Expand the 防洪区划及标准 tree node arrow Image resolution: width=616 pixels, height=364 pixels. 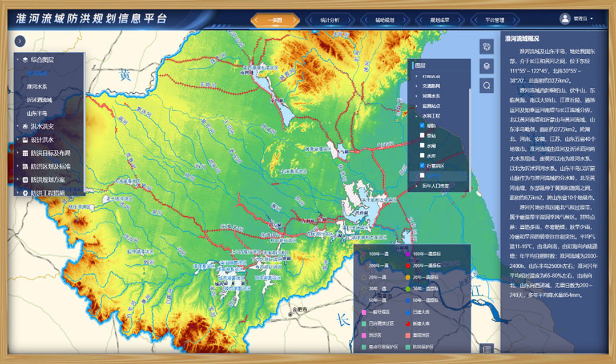pos(18,167)
